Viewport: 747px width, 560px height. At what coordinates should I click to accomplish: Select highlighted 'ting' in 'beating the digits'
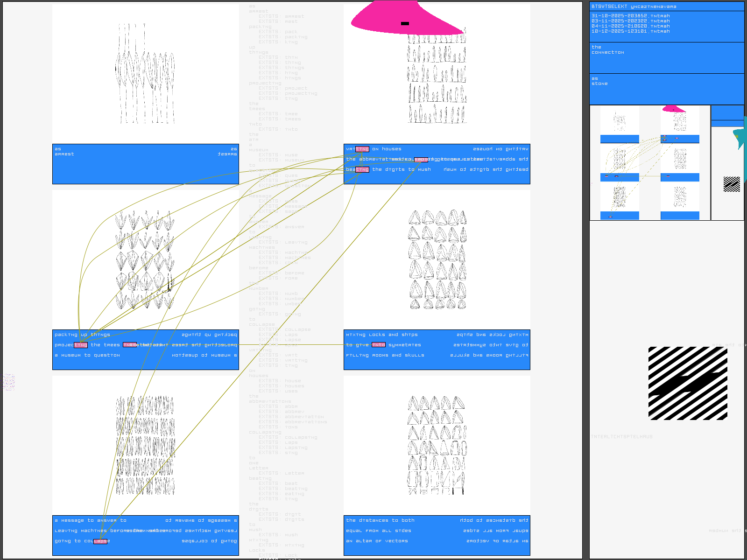pyautogui.click(x=362, y=170)
